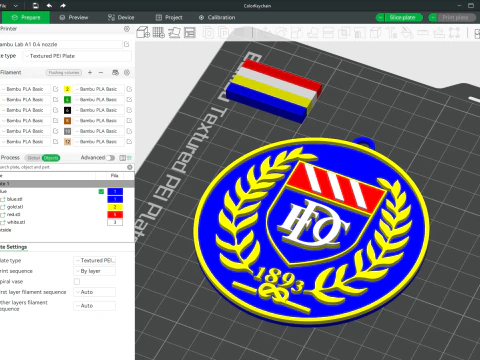Select the Move gizmo tool

pos(265,33)
